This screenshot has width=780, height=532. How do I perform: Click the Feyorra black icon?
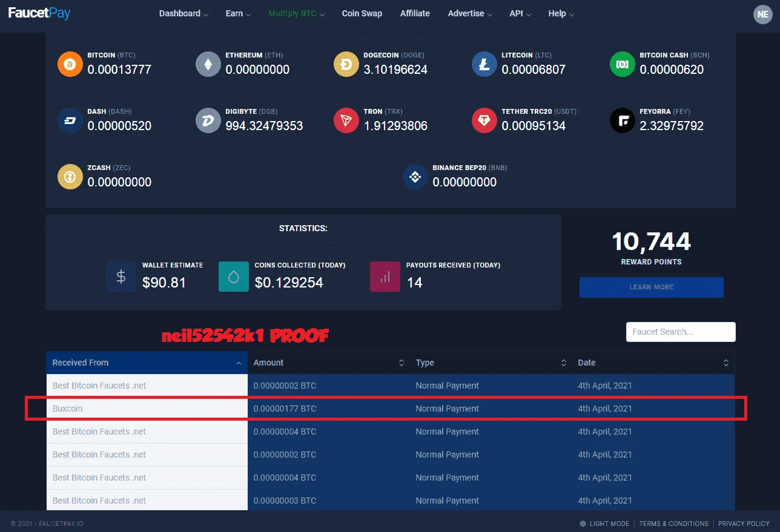click(622, 120)
